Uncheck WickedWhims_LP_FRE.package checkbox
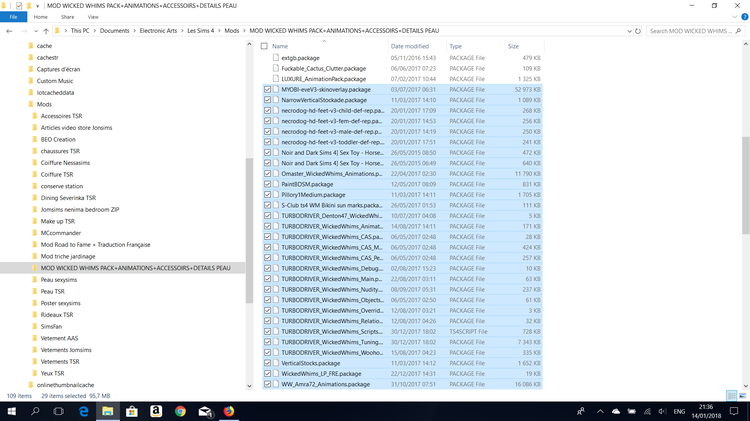Image resolution: width=750 pixels, height=421 pixels. click(x=267, y=374)
